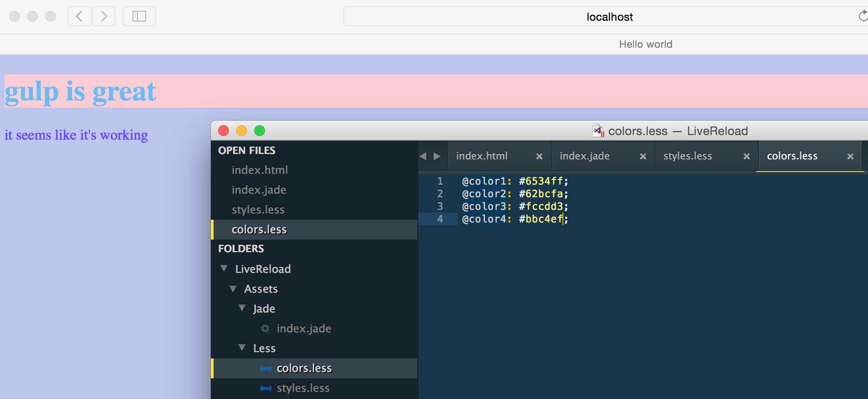The image size is (868, 399).
Task: Click less icon beside styles.less
Action: pos(266,388)
